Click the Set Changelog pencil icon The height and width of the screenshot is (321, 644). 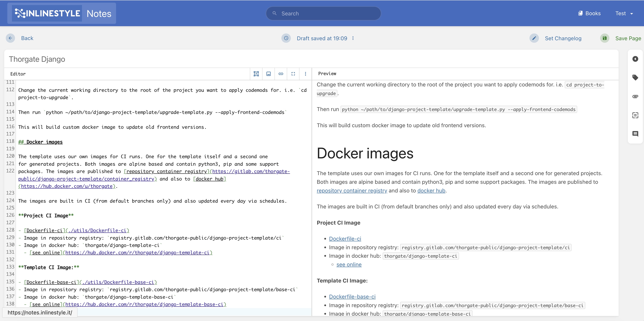[534, 38]
